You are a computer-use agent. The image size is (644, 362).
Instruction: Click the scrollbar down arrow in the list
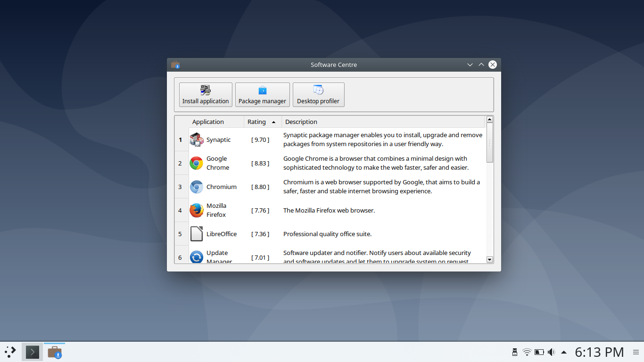click(489, 260)
